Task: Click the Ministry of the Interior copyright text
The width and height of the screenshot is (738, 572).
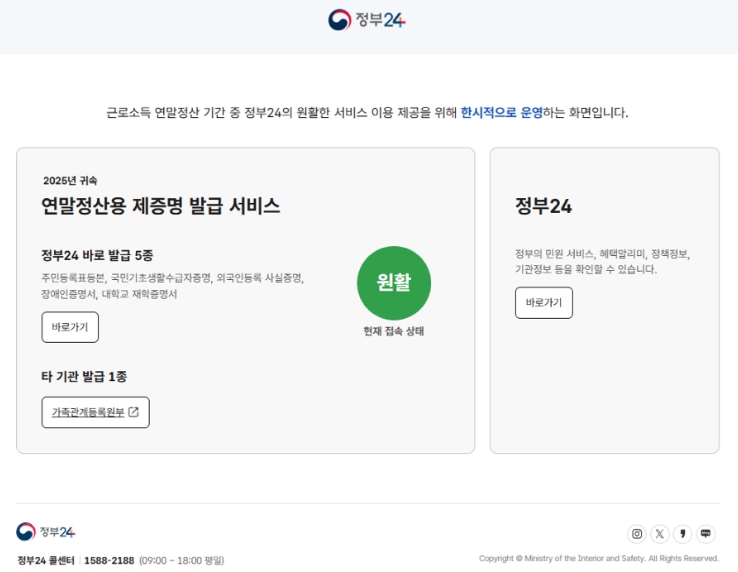Action: 598,559
